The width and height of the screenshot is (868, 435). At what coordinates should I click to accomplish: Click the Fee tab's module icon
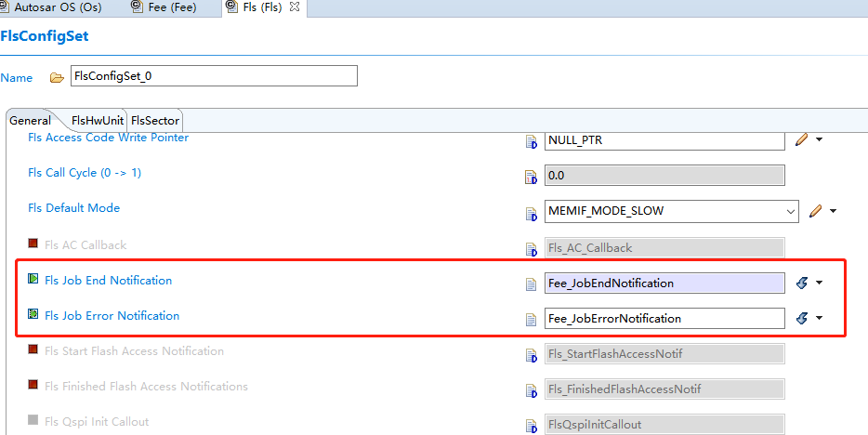pyautogui.click(x=137, y=7)
